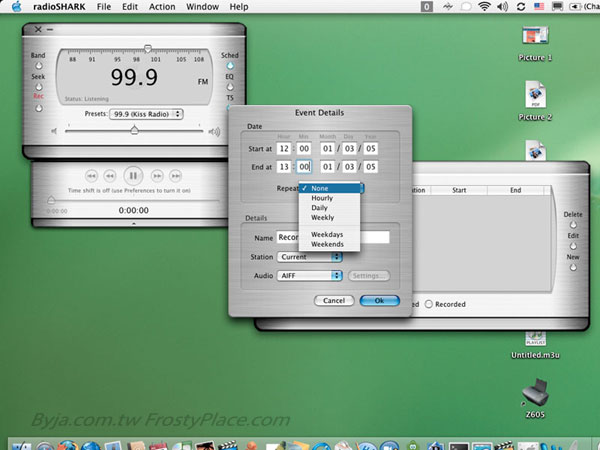The width and height of the screenshot is (600, 450).
Task: Choose None in the Repeat menu
Action: click(329, 188)
